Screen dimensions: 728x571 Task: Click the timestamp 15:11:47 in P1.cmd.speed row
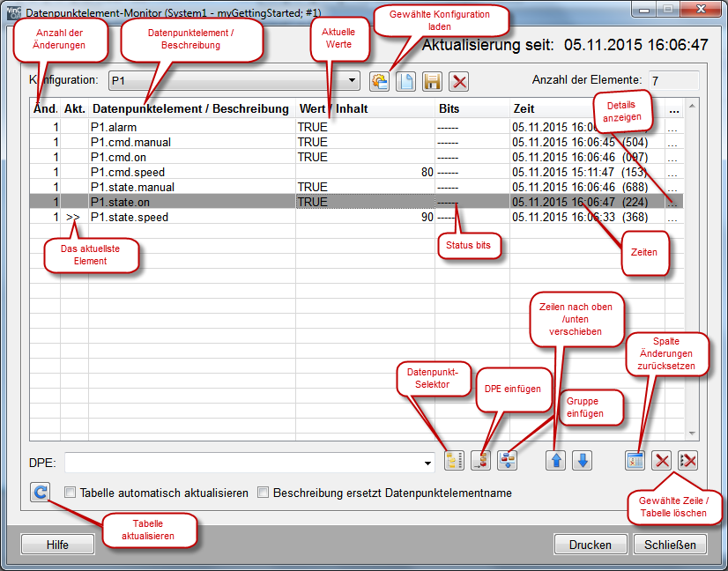coord(580,172)
